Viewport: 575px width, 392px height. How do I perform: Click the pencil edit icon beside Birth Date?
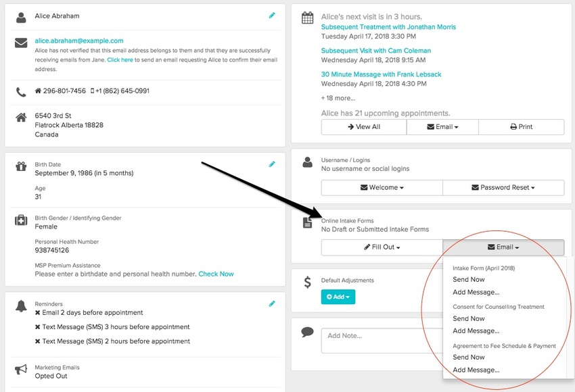pos(272,164)
